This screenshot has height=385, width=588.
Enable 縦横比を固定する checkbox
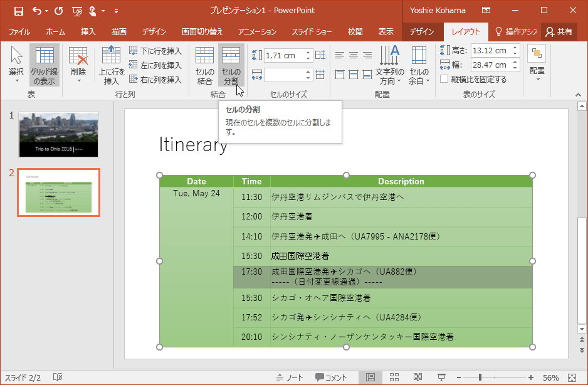[x=444, y=79]
